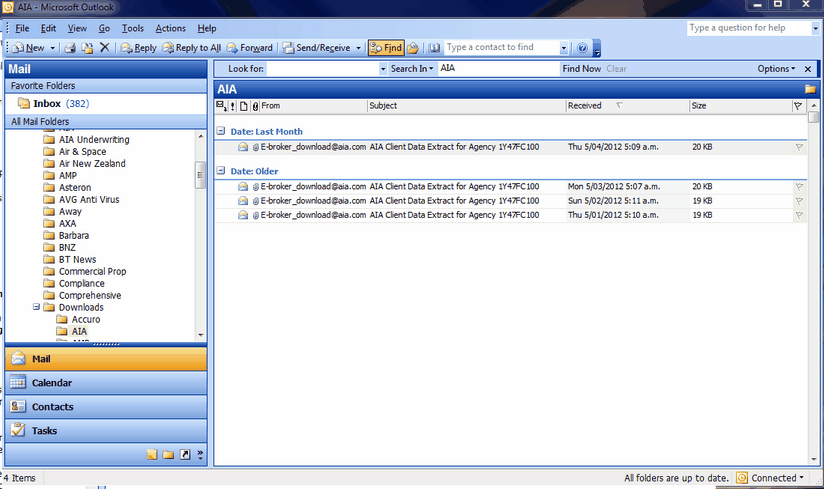Toggle flag on the 5/02/2012 email
This screenshot has height=489, width=824.
coord(799,201)
